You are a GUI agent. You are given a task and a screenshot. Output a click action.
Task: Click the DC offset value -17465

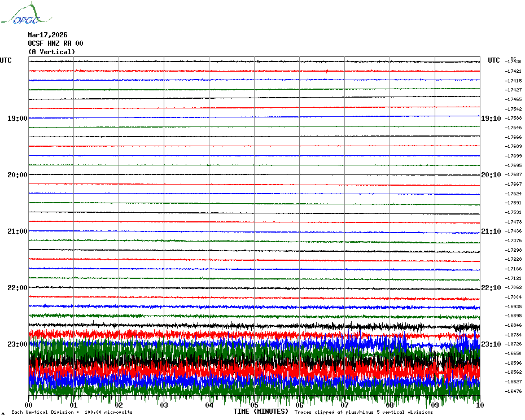[x=513, y=99]
